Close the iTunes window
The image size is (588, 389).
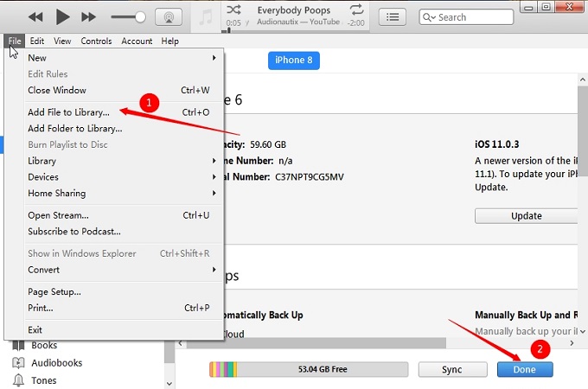[x=571, y=7]
